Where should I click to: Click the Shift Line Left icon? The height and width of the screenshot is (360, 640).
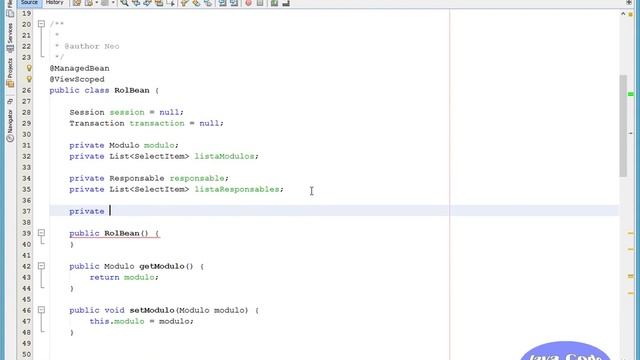click(222, 3)
